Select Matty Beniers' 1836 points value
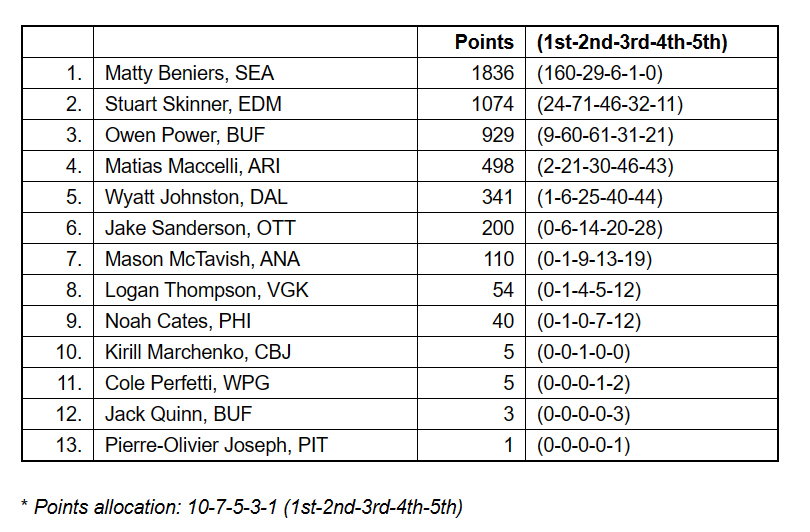 (x=493, y=73)
